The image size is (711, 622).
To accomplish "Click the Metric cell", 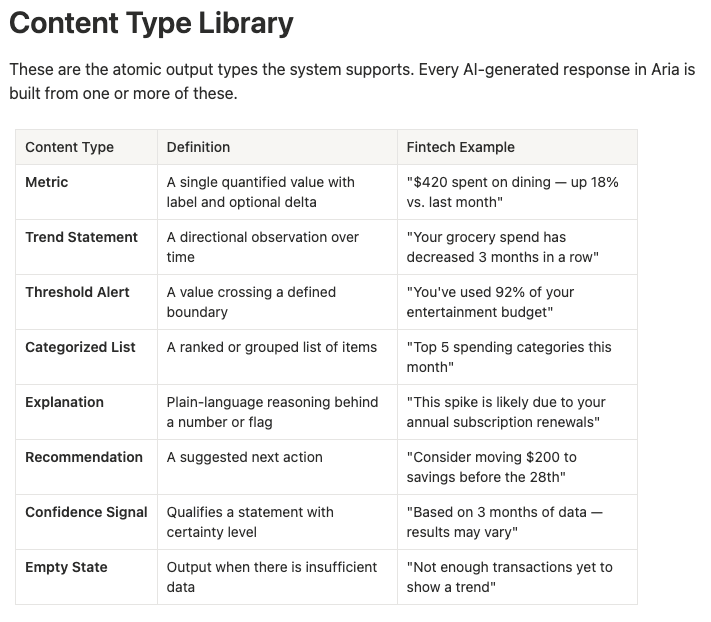I will tap(87, 192).
